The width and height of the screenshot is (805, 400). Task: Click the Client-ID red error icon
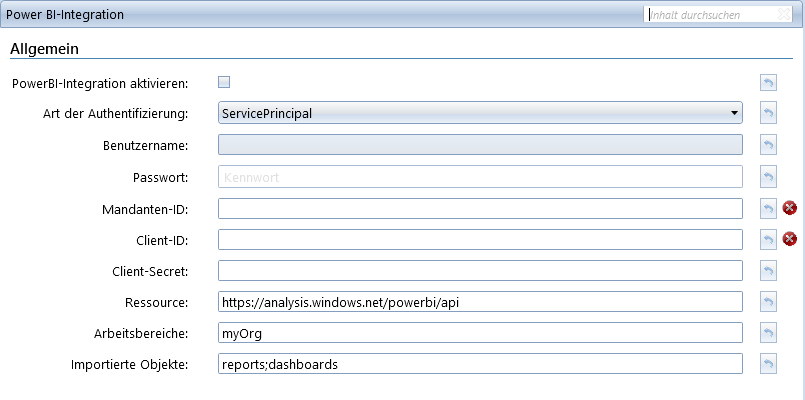[790, 239]
